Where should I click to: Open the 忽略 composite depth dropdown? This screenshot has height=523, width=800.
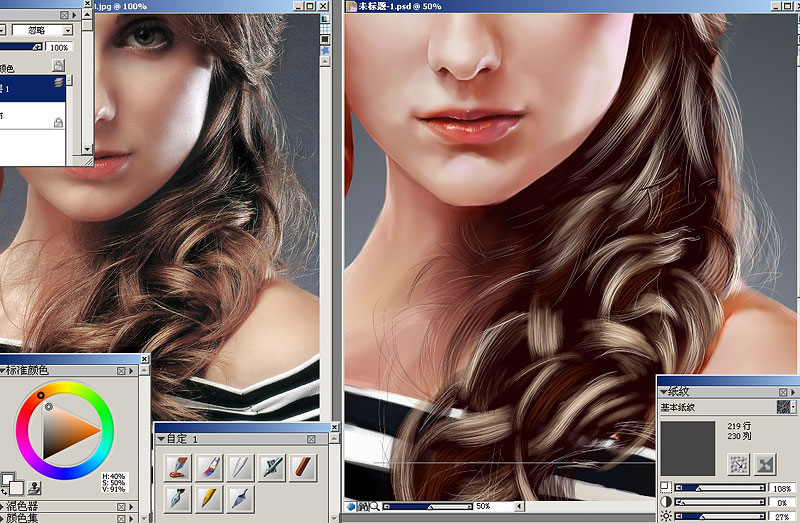(42, 30)
